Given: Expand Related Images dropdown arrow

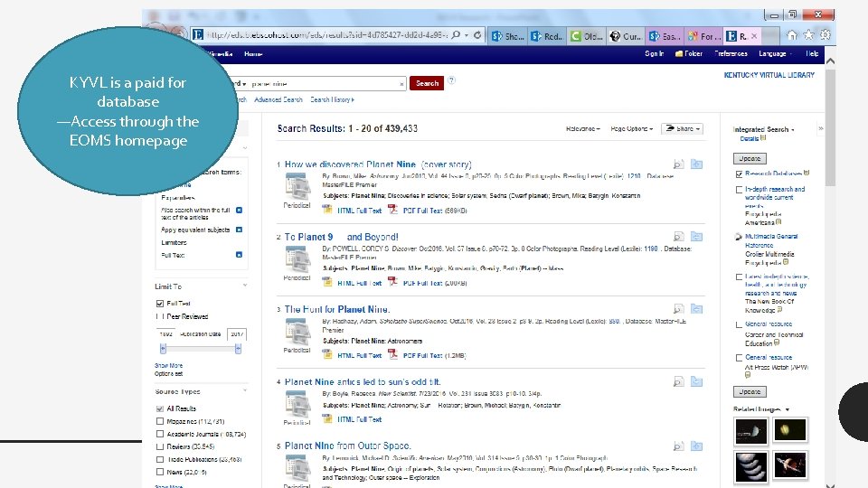Looking at the screenshot, I should pyautogui.click(x=788, y=410).
